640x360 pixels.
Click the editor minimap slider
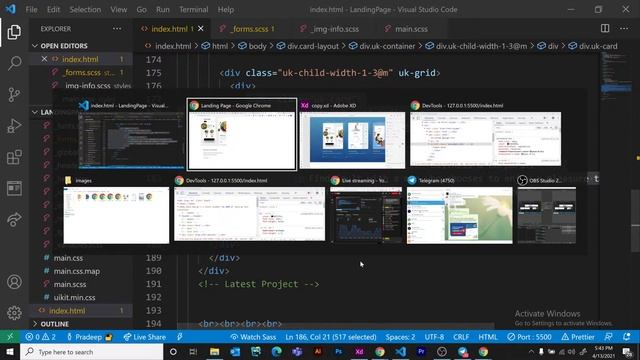click(616, 88)
